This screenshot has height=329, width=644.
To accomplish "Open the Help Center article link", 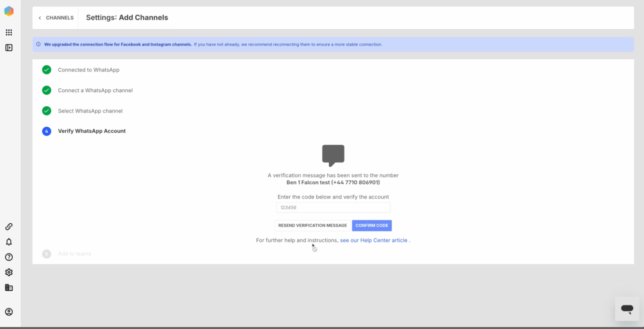I will (x=374, y=240).
